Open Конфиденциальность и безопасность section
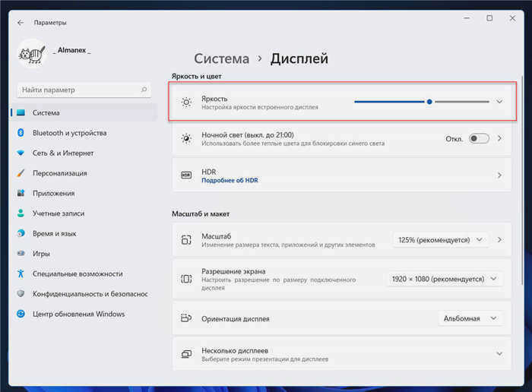 pyautogui.click(x=84, y=294)
